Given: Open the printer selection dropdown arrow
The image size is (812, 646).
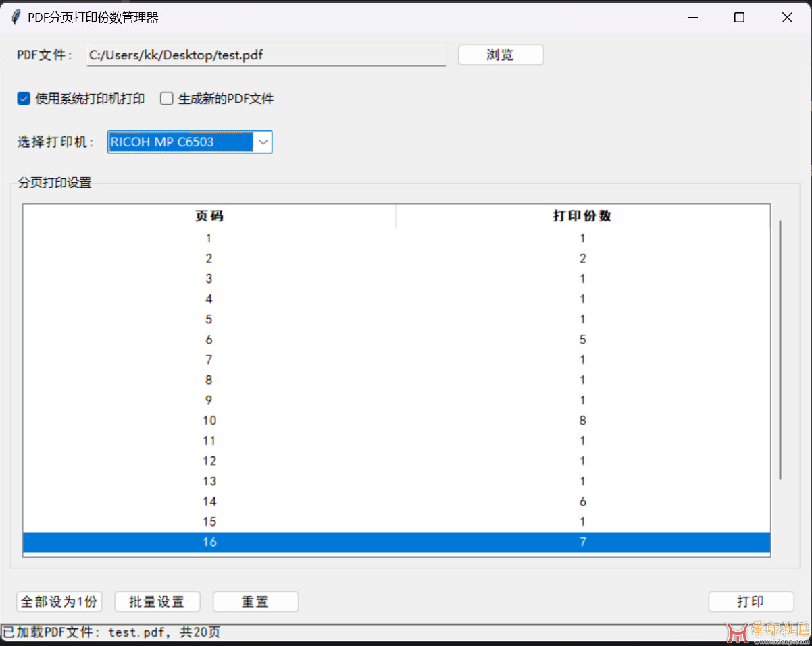Looking at the screenshot, I should pyautogui.click(x=263, y=142).
